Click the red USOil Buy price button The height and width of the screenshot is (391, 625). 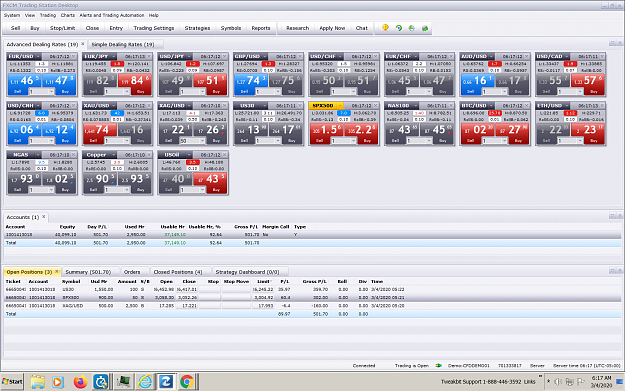coord(210,182)
